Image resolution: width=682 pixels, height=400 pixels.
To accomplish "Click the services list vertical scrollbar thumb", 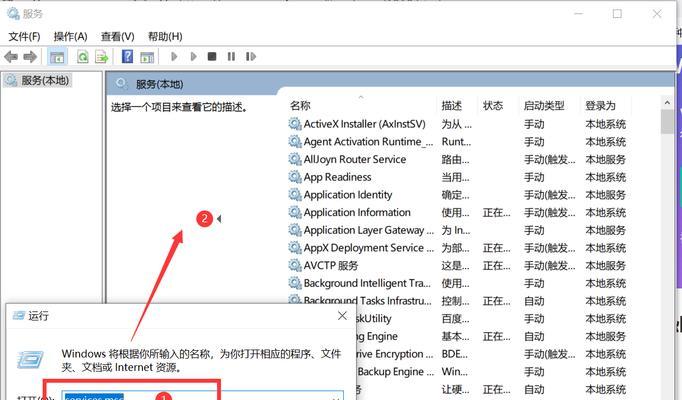I will pos(667,121).
